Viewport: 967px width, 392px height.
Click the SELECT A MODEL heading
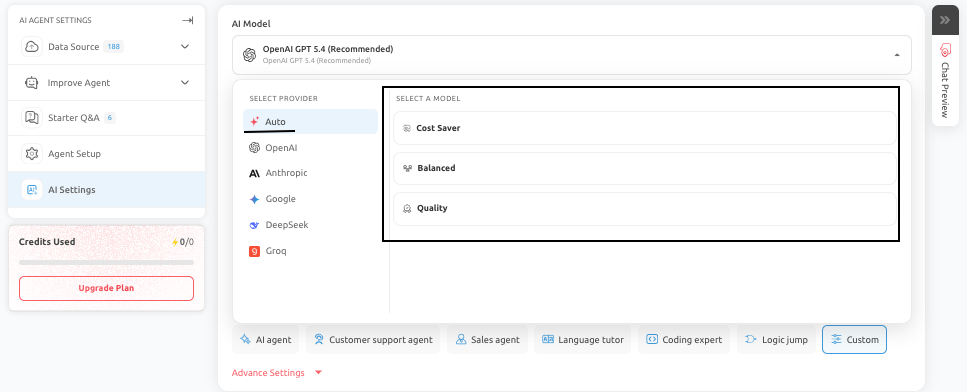pyautogui.click(x=428, y=99)
